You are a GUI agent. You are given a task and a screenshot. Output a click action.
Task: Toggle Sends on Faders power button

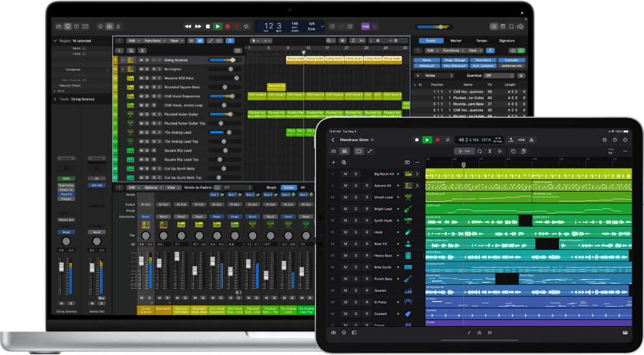(x=217, y=187)
